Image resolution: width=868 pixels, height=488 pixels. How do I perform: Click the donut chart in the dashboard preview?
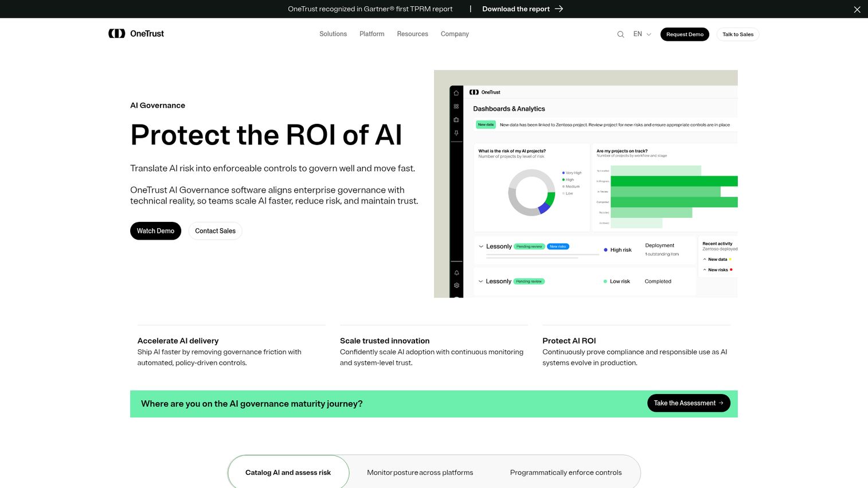[531, 192]
